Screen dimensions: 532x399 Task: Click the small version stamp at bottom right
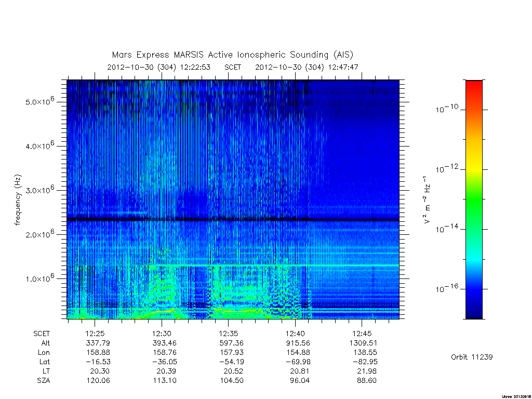click(x=516, y=396)
